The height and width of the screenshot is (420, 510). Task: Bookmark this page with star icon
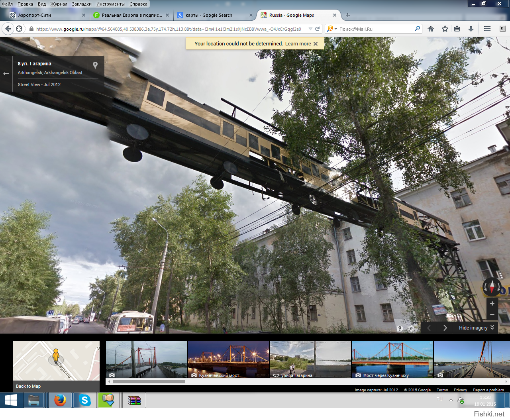445,29
